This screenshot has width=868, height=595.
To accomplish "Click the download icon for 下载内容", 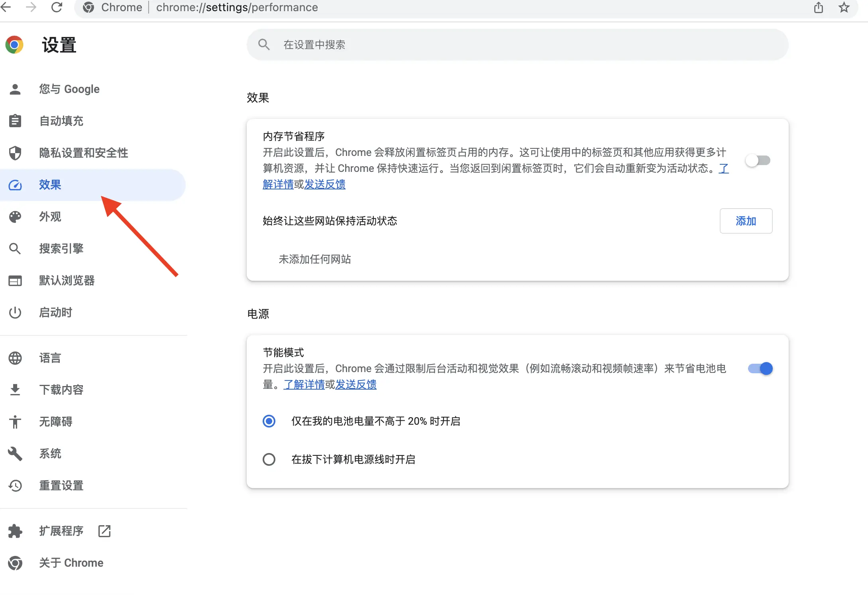I will pyautogui.click(x=15, y=390).
